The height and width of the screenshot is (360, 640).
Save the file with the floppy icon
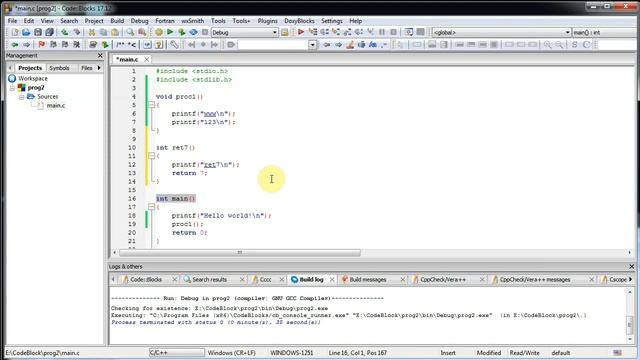click(38, 32)
